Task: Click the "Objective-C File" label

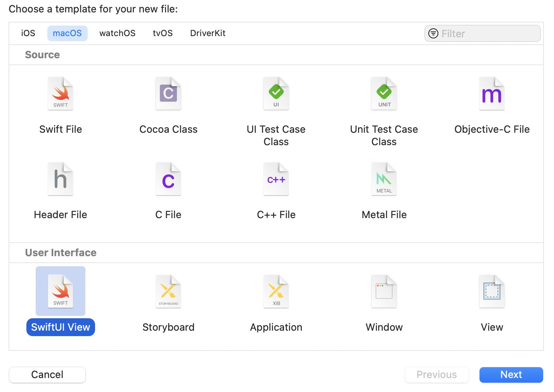Action: pyautogui.click(x=492, y=129)
